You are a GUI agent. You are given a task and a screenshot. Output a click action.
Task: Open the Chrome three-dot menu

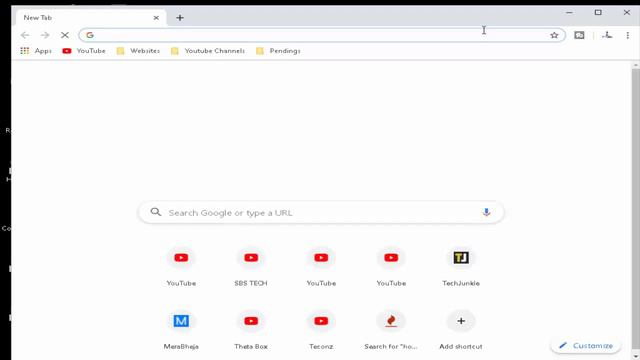(x=627, y=35)
